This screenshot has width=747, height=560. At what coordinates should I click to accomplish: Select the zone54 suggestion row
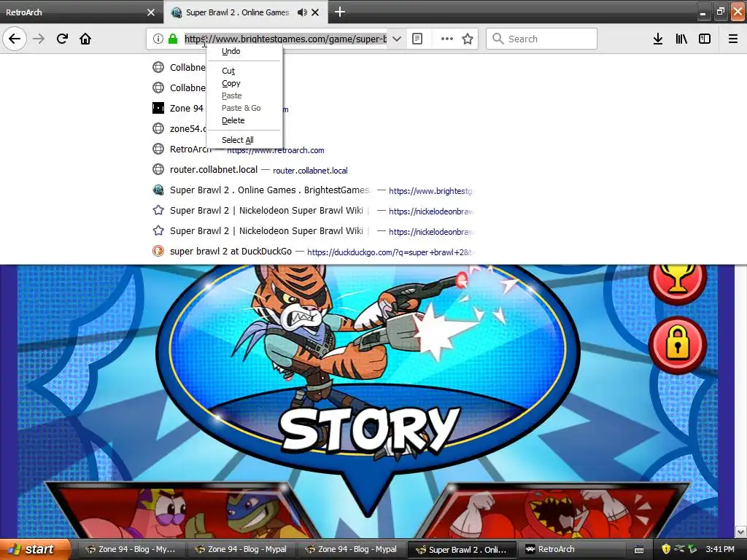click(x=314, y=128)
